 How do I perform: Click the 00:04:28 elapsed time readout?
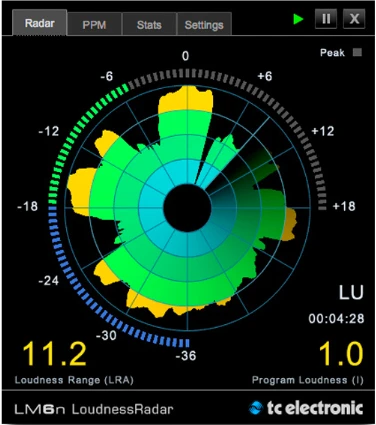[336, 319]
